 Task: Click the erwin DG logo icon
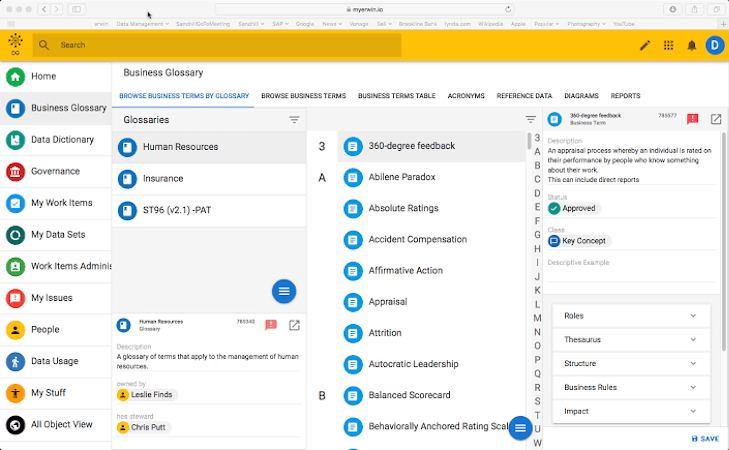pyautogui.click(x=15, y=44)
